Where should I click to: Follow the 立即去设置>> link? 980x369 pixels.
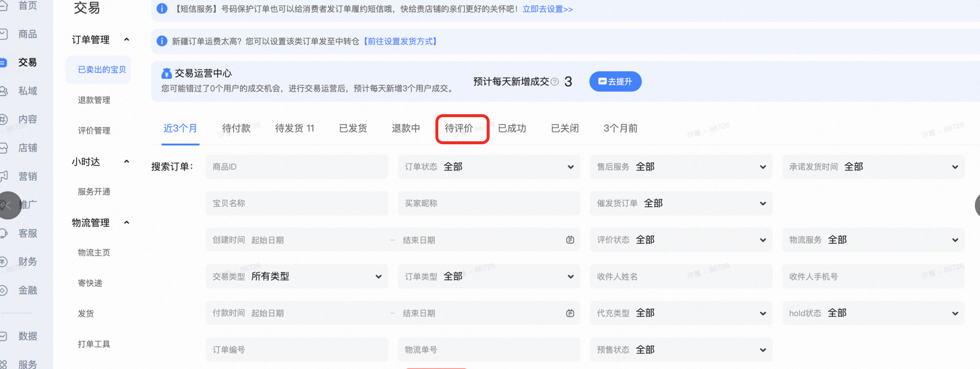[548, 9]
